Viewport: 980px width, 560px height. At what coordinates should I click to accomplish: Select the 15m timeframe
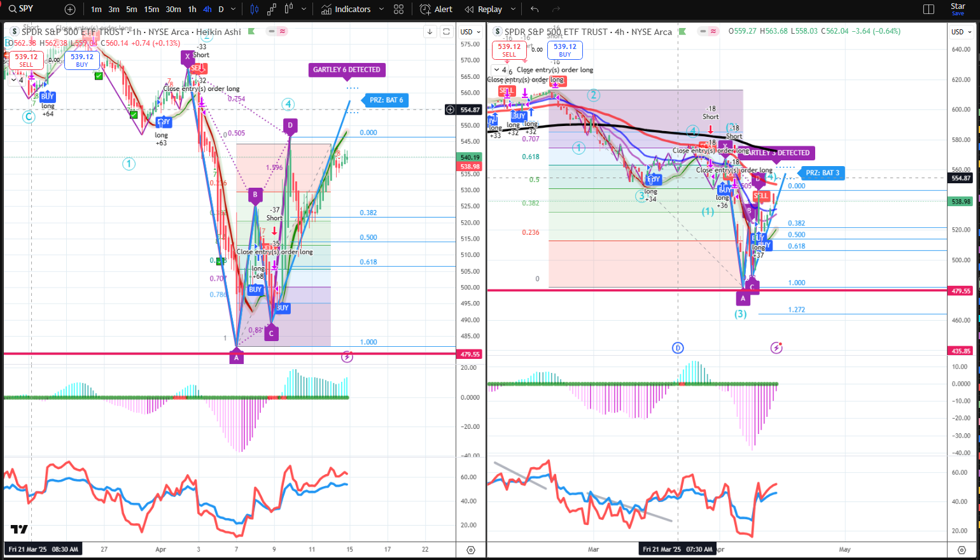[151, 9]
